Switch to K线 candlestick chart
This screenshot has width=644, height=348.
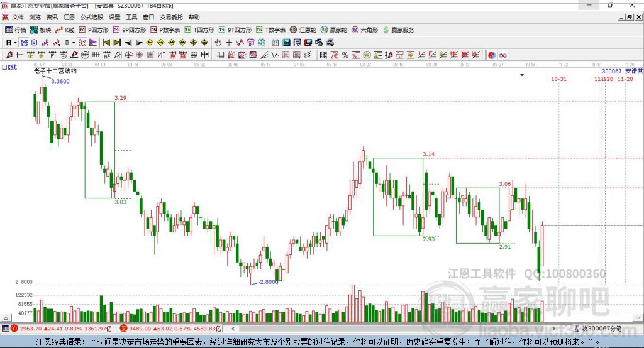(x=65, y=30)
